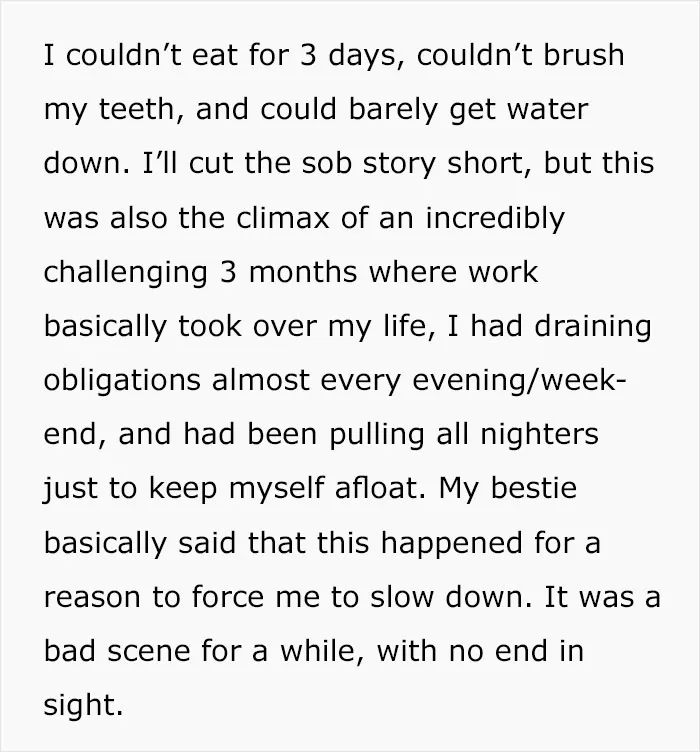Click the word "reason"

[92, 599]
